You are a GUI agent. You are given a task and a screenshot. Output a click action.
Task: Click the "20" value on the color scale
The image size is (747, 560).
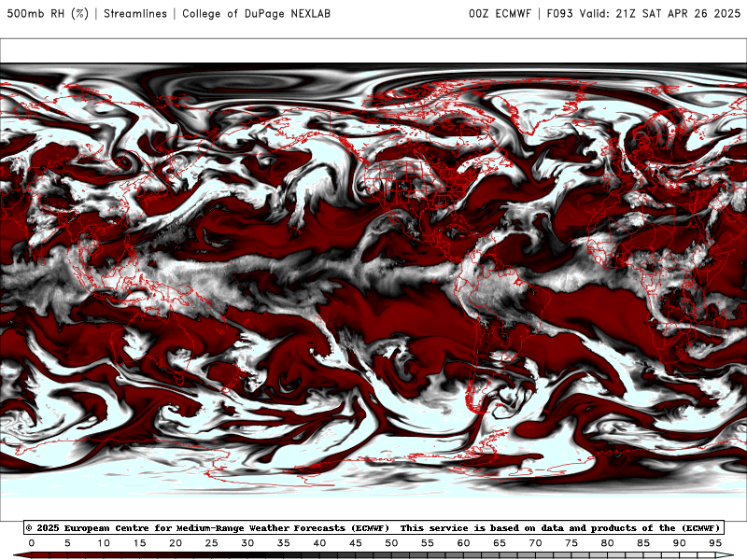pyautogui.click(x=176, y=543)
